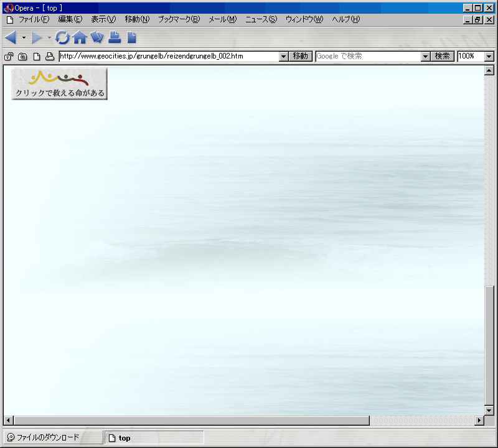
Task: Expand the address bar history dropdown
Action: [284, 57]
